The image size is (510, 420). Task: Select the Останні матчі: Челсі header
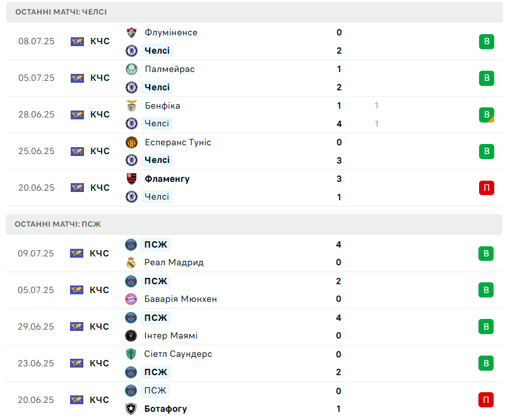tap(254, 12)
